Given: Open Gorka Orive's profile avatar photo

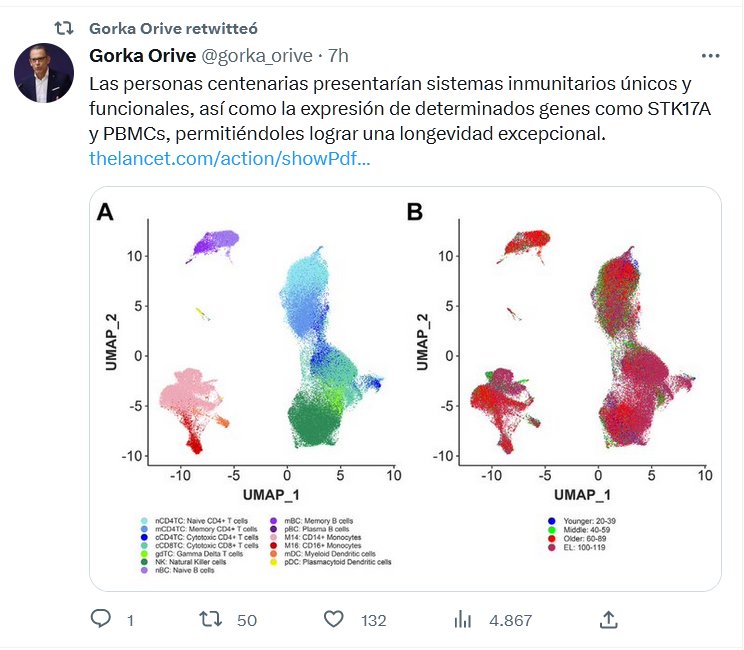Looking at the screenshot, I should [44, 73].
